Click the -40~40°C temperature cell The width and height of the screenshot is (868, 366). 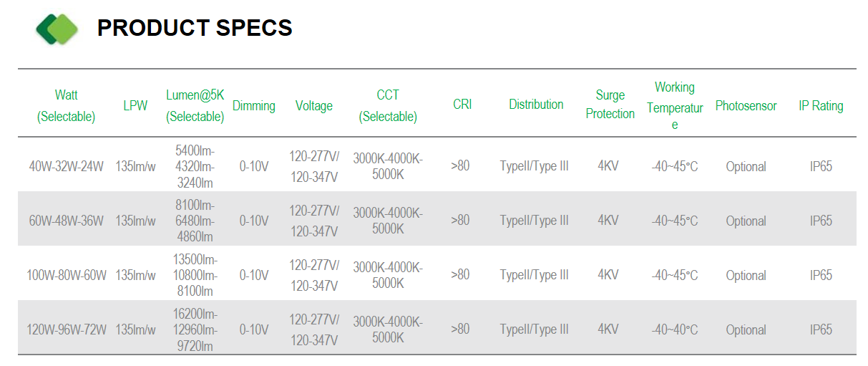[x=675, y=329]
